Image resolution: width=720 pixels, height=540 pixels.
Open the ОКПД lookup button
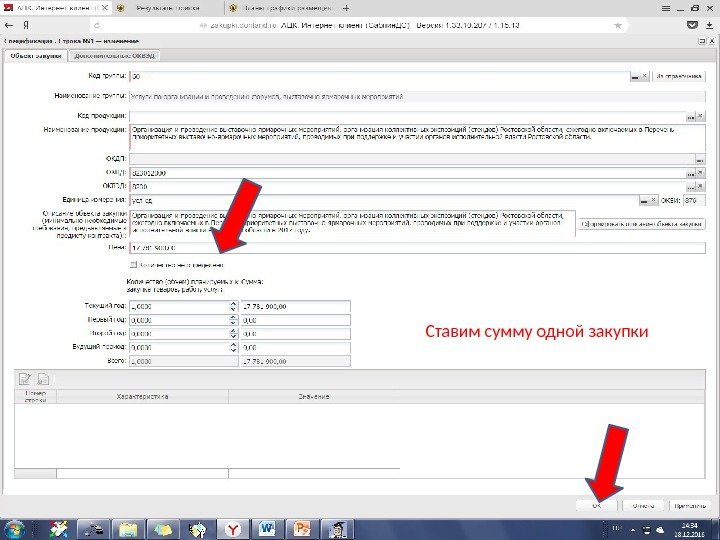[x=691, y=174]
